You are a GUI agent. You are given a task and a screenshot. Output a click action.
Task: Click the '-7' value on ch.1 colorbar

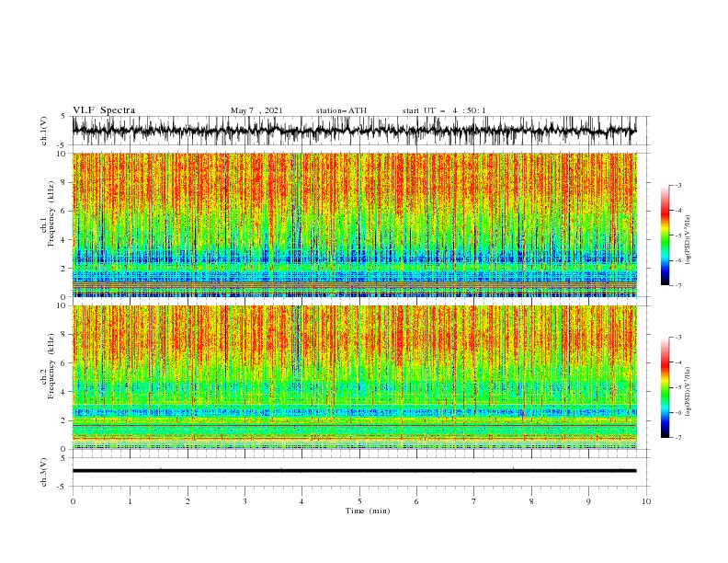677,285
